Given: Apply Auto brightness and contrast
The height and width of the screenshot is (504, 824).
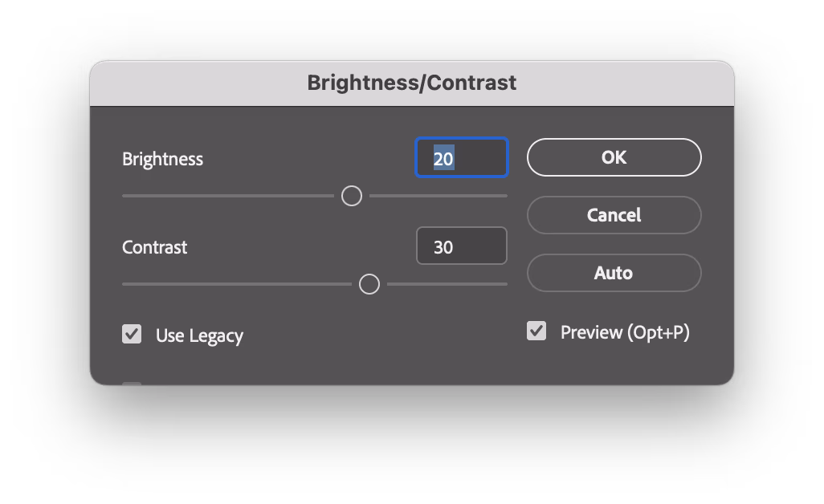Looking at the screenshot, I should click(x=614, y=273).
